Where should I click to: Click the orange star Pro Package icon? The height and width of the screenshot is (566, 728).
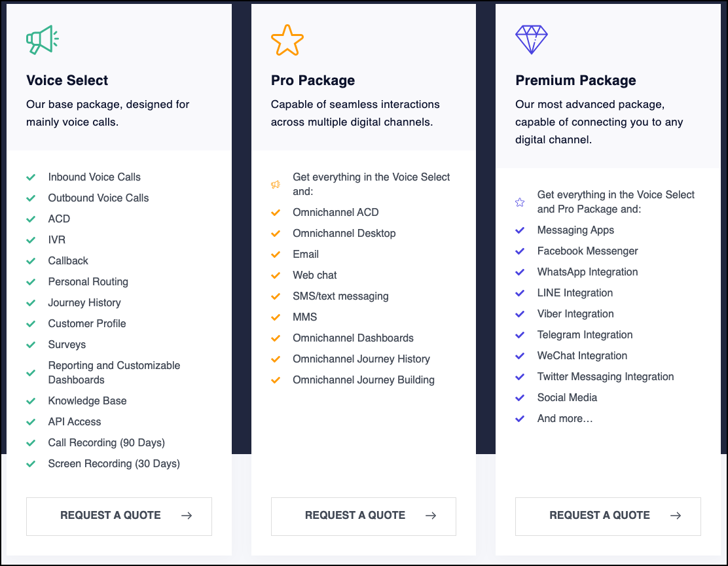[287, 40]
